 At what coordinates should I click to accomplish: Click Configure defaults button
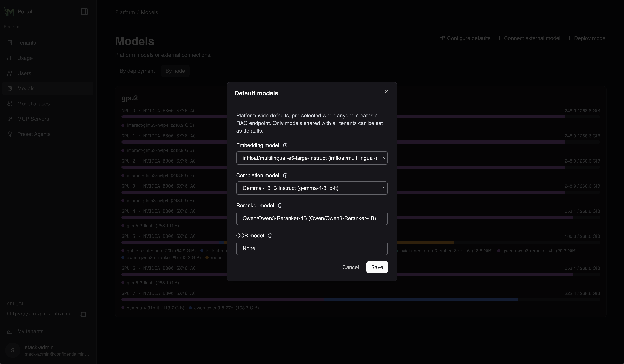coord(465,38)
